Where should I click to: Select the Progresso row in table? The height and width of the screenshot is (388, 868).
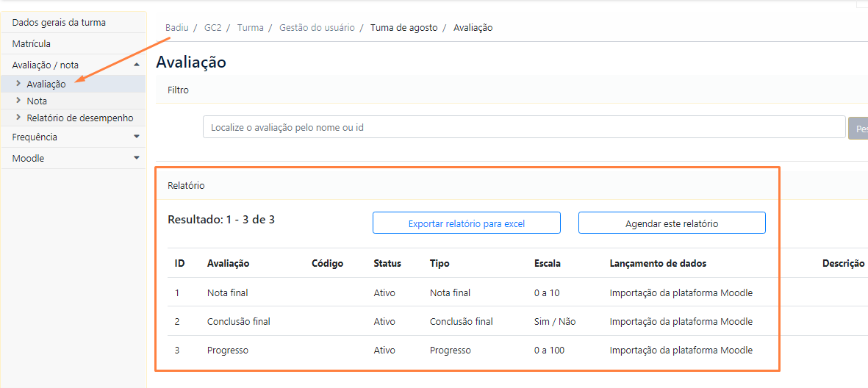pos(517,351)
